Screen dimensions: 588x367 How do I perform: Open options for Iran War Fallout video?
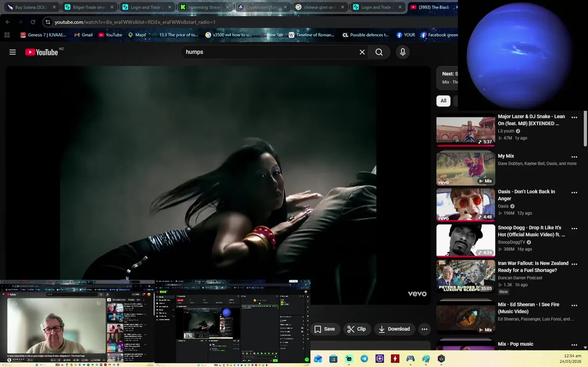pyautogui.click(x=574, y=264)
